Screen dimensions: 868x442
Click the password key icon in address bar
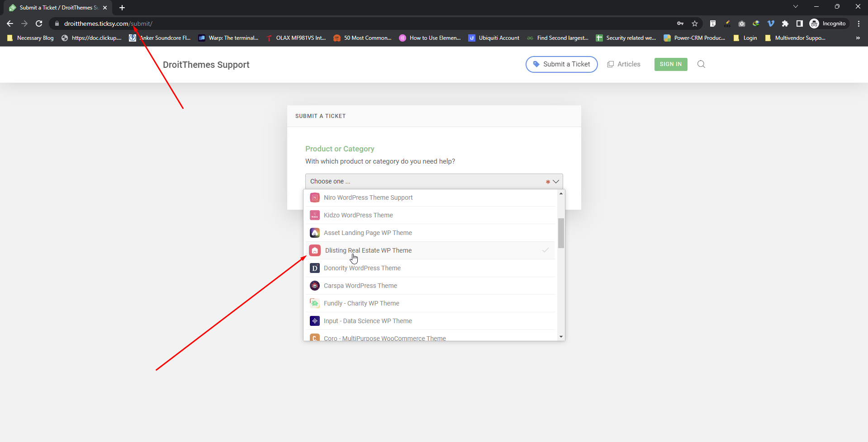(680, 24)
